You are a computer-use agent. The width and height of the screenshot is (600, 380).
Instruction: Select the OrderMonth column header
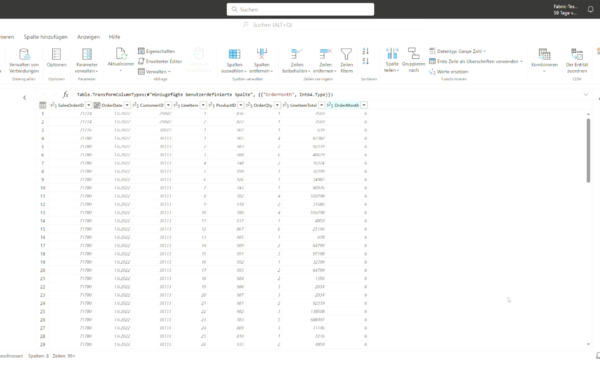point(346,105)
